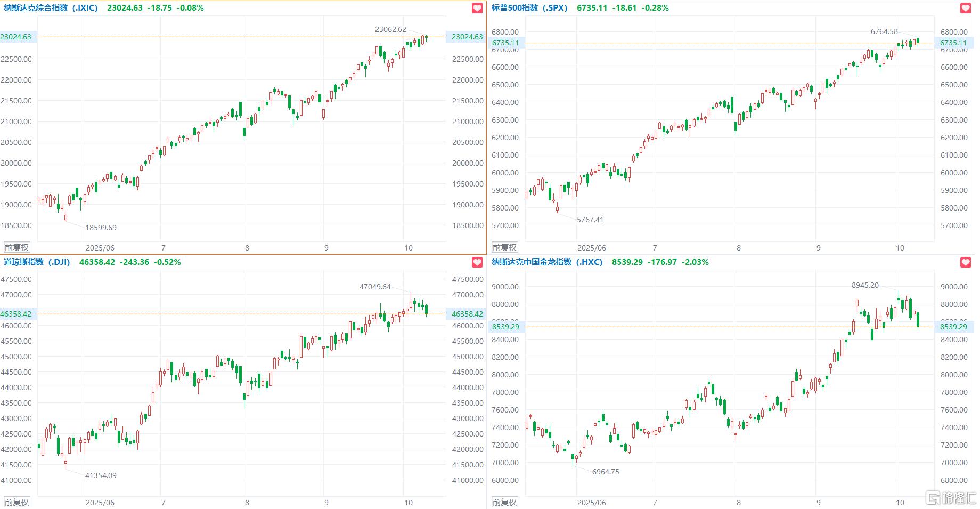Open the 前复权 dropdown in the HXC chart

(x=504, y=502)
